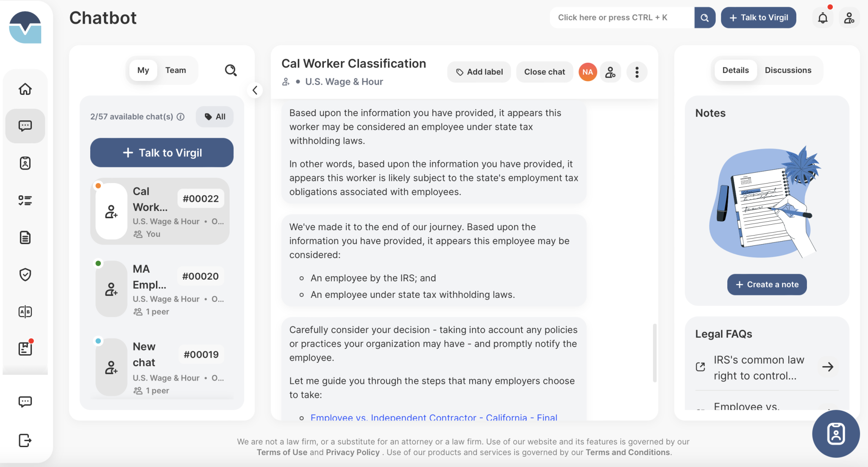
Task: Click the checklist tasks sidebar icon
Action: (x=25, y=200)
